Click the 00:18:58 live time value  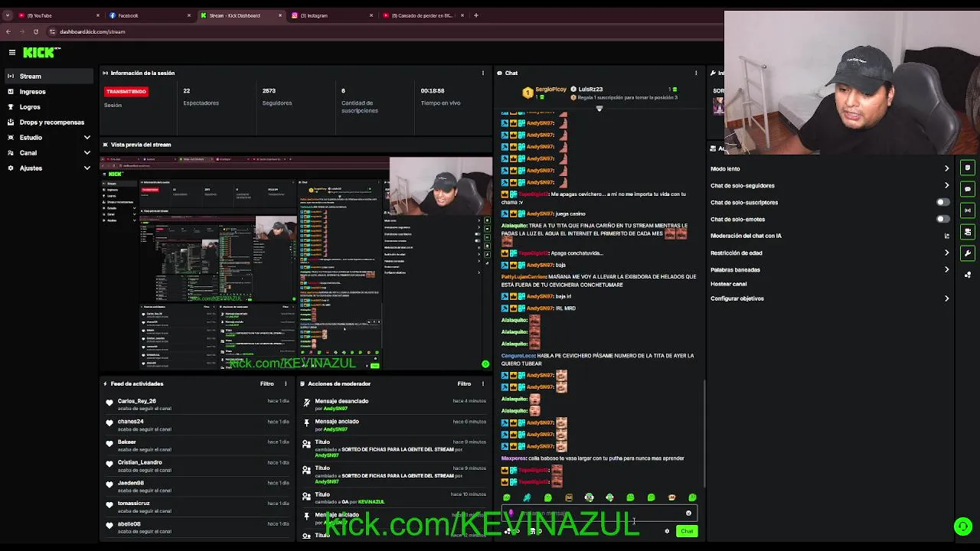pos(433,90)
